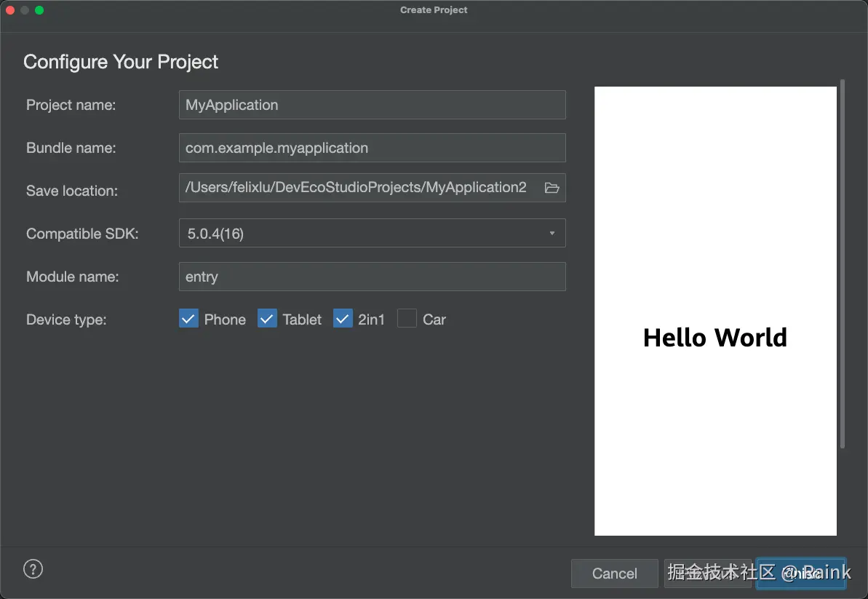Click the Hello World template preview
This screenshot has width=868, height=599.
(715, 311)
